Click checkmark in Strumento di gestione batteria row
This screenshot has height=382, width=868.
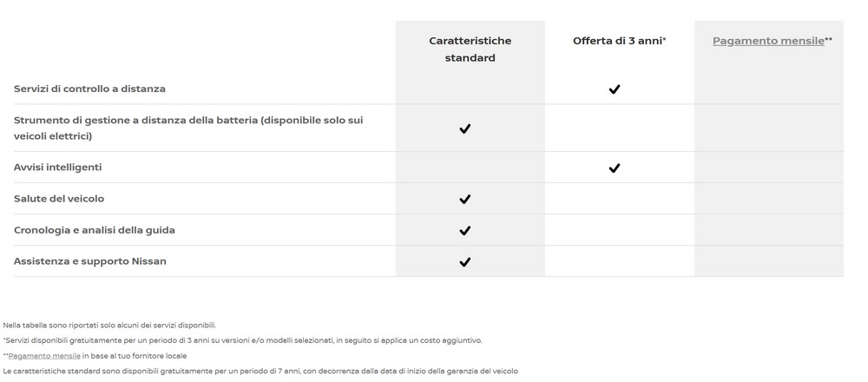click(x=465, y=128)
